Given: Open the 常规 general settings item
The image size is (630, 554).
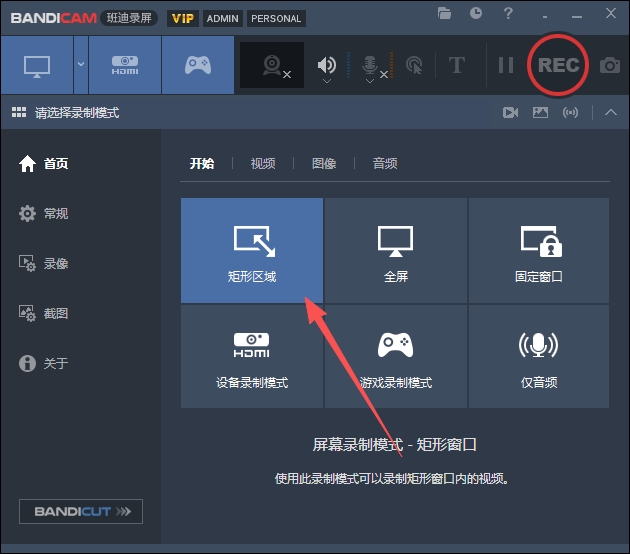Looking at the screenshot, I should click(44, 213).
